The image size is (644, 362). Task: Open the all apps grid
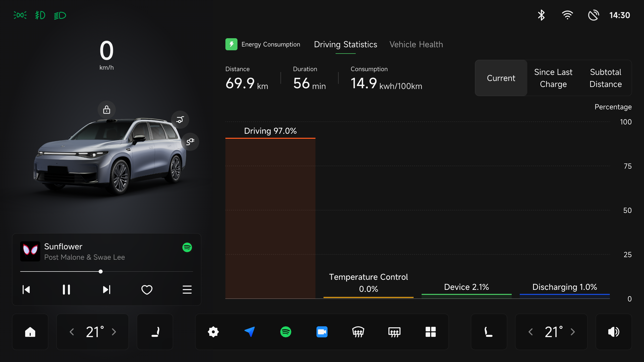430,332
